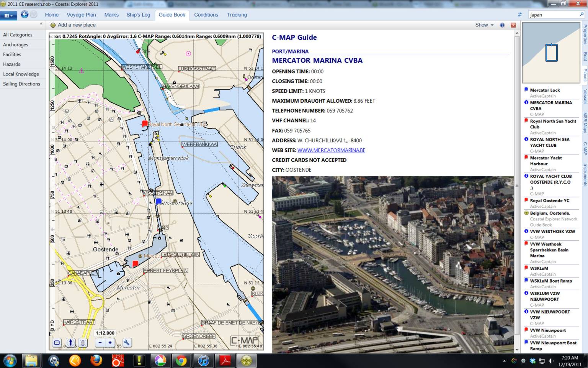Switch to the Conditions tab
The height and width of the screenshot is (368, 588).
[206, 15]
